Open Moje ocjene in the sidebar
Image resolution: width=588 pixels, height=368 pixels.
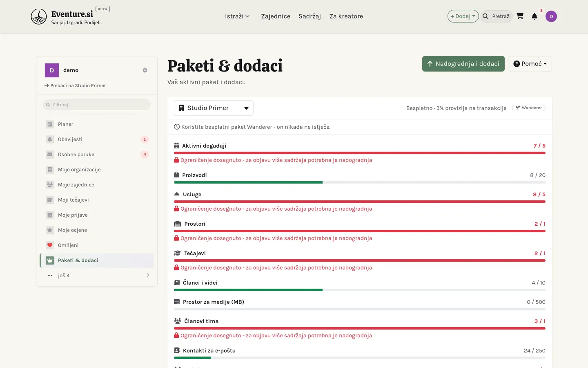tap(97, 230)
